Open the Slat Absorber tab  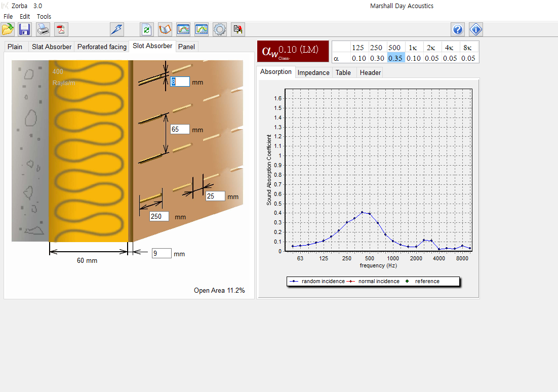[x=52, y=47]
